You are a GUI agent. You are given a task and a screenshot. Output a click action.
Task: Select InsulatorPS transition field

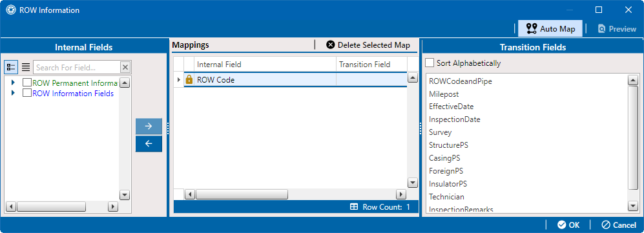pos(448,184)
